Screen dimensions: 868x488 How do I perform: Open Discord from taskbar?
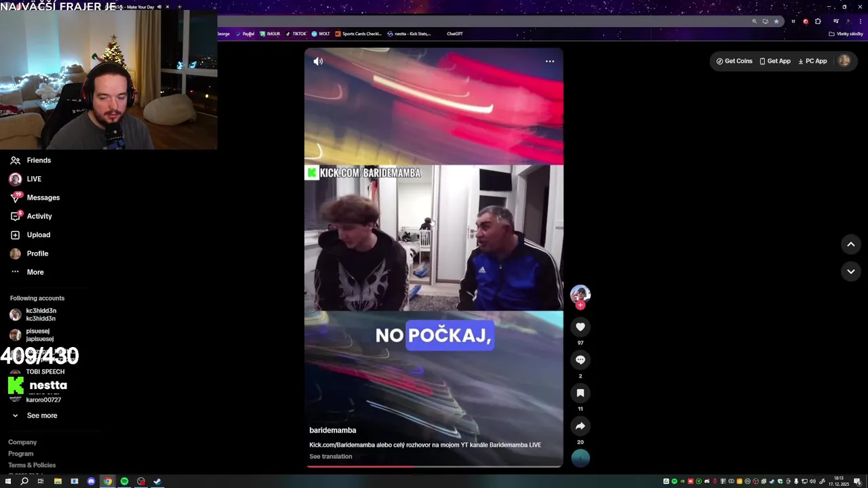91,481
